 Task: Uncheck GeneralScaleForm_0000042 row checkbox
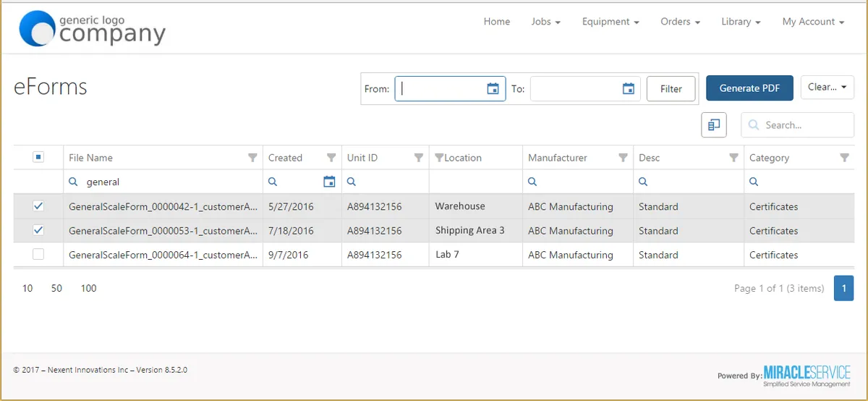click(x=38, y=206)
